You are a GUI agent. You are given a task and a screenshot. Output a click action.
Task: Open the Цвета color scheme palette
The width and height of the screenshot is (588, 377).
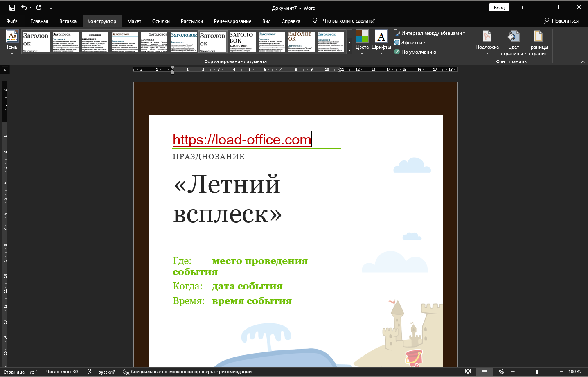pos(362,42)
